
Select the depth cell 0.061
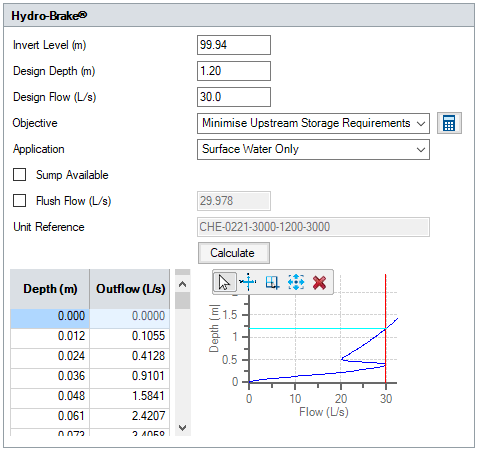click(x=50, y=418)
